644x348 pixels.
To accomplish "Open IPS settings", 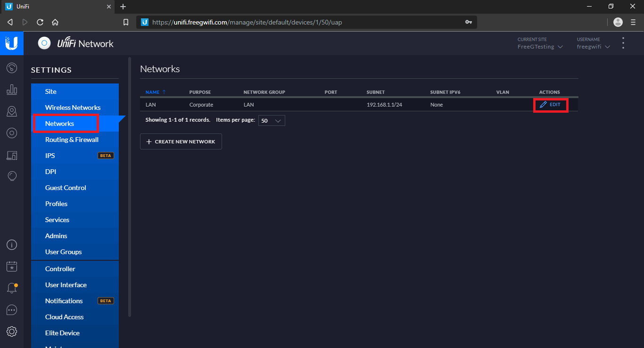I will pos(75,156).
